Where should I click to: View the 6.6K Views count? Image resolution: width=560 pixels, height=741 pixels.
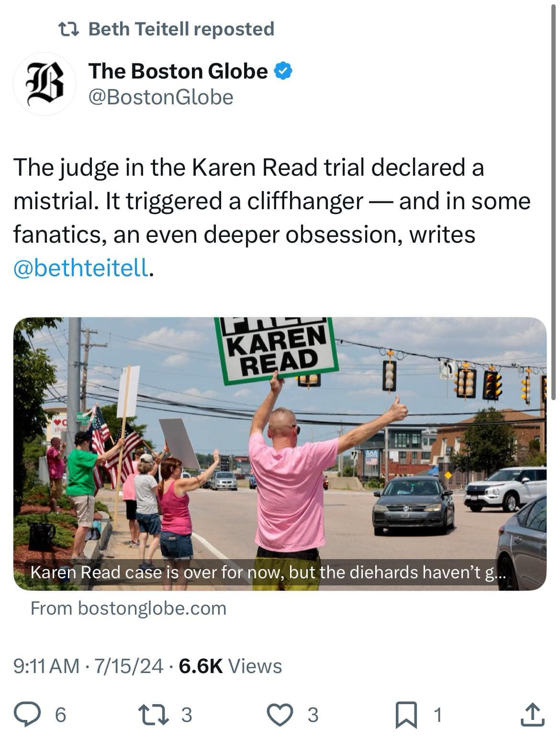(x=230, y=666)
